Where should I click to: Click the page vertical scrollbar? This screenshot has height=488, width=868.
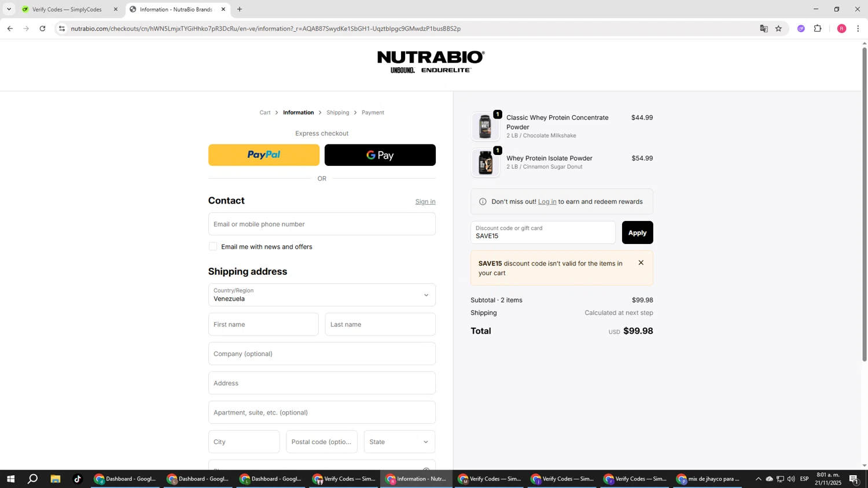(865, 205)
